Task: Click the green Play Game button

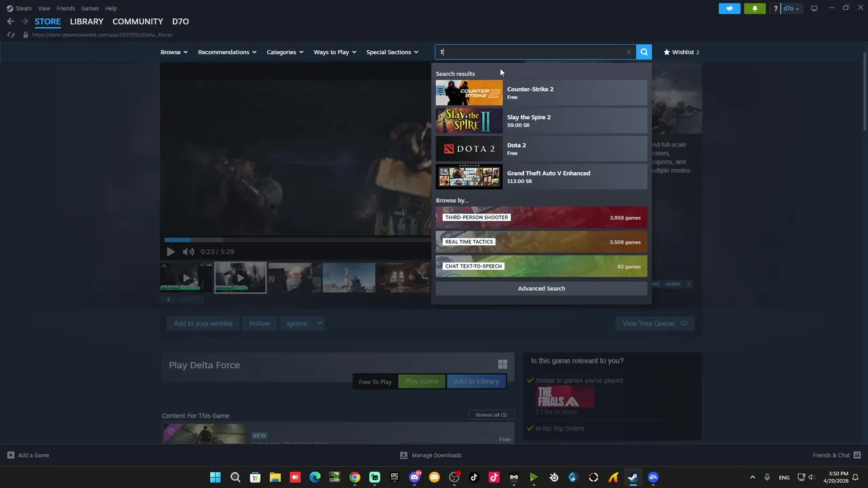Action: click(422, 382)
